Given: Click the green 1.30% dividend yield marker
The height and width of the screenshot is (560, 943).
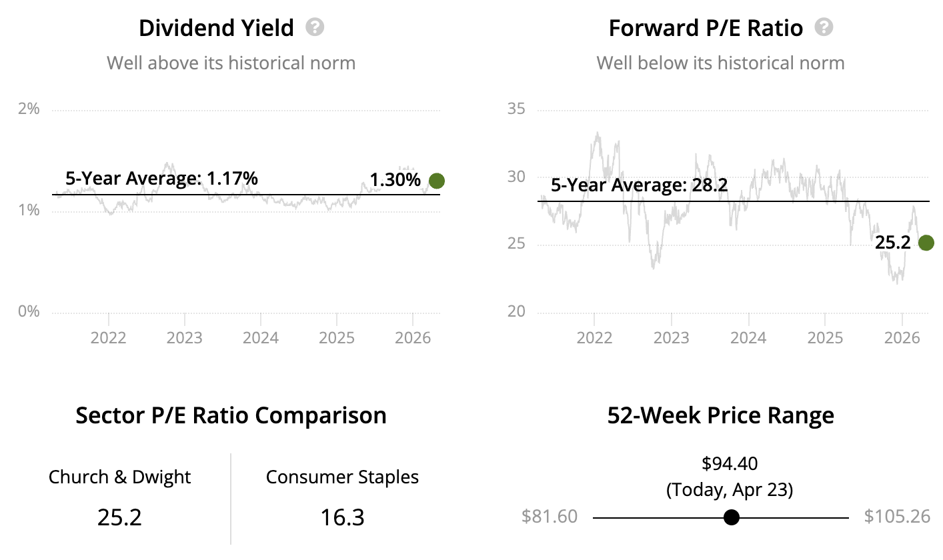Looking at the screenshot, I should 437,181.
